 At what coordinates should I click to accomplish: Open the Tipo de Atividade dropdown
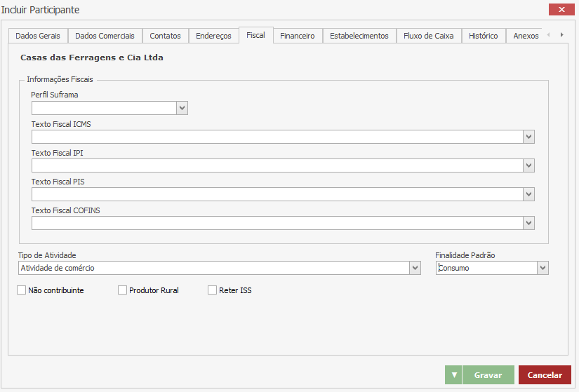[x=415, y=268]
